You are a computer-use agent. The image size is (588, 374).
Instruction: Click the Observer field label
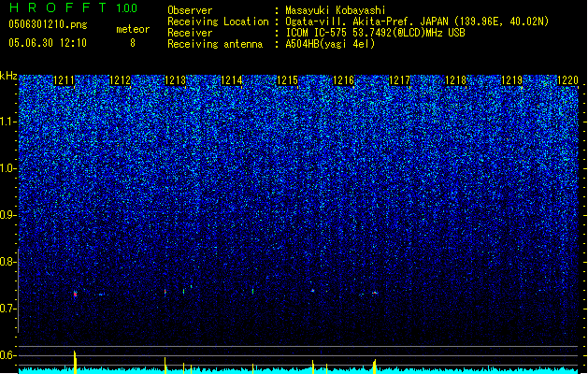tap(190, 10)
